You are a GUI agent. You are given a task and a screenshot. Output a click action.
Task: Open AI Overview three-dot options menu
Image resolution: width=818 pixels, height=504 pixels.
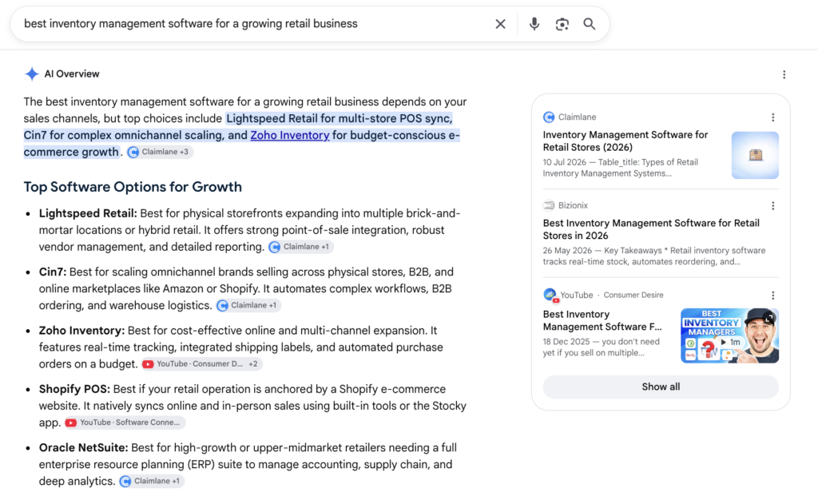784,74
